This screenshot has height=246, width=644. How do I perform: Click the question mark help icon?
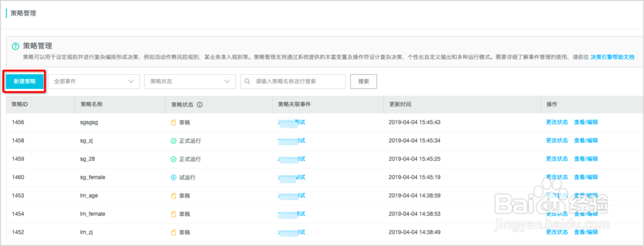tap(15, 46)
